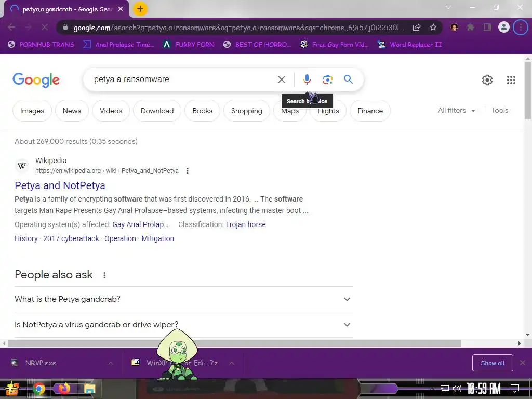This screenshot has width=532, height=399.
Task: Open the Windows Start button
Action: 12,389
